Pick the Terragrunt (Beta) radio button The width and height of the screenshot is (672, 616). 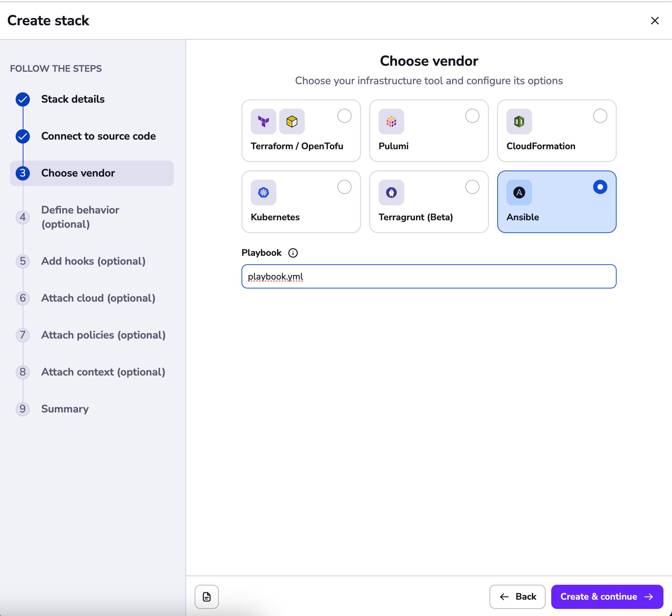(x=472, y=187)
